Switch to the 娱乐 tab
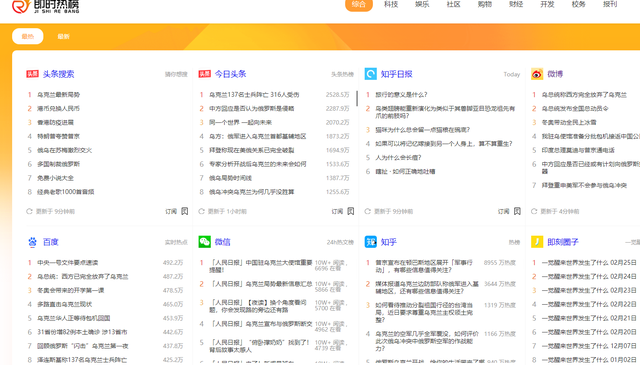Screen dimensions: 640x365 click(x=422, y=4)
